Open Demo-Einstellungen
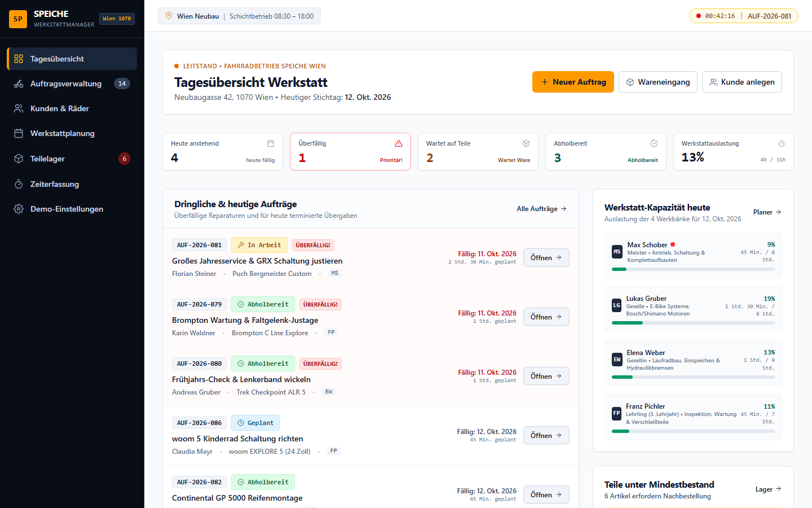The width and height of the screenshot is (812, 508). (72, 209)
